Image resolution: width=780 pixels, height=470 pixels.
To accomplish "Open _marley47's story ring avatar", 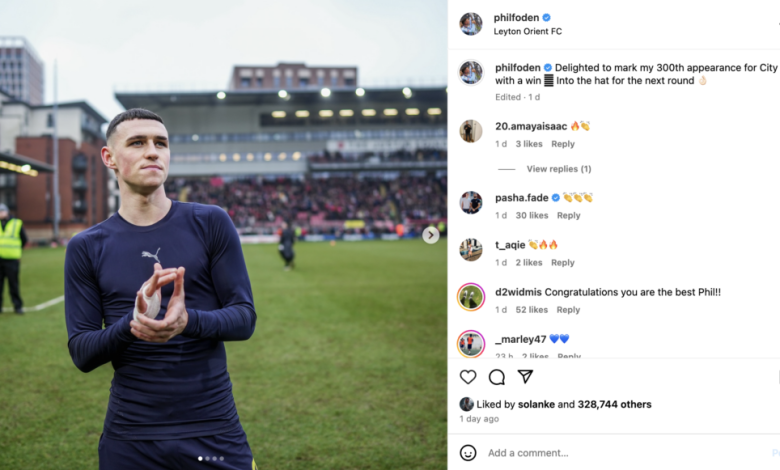I will click(x=471, y=344).
